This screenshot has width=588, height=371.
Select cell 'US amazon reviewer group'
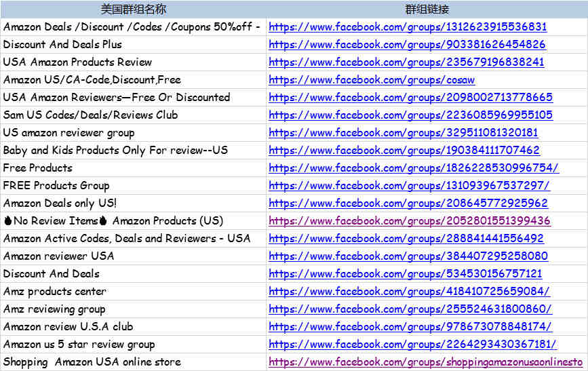[133, 133]
